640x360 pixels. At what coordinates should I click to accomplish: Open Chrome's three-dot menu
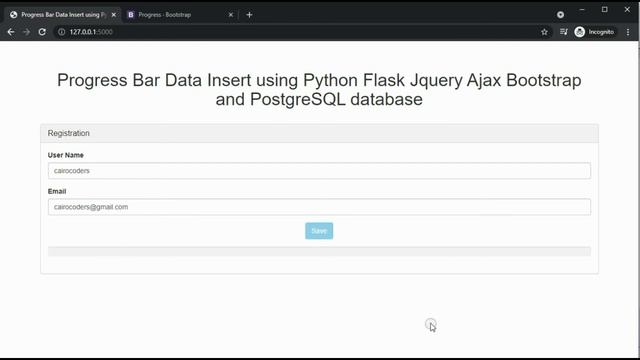pos(628,32)
